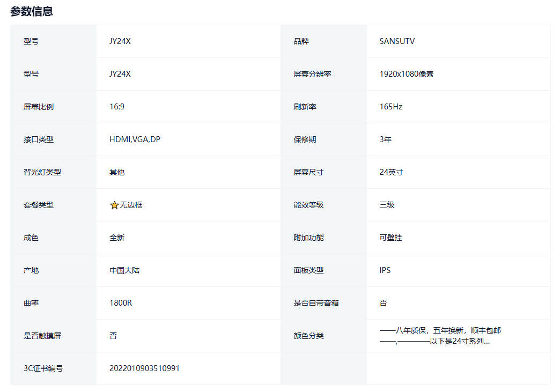Select the SANSUTV brand value
560x392 pixels.
[397, 41]
